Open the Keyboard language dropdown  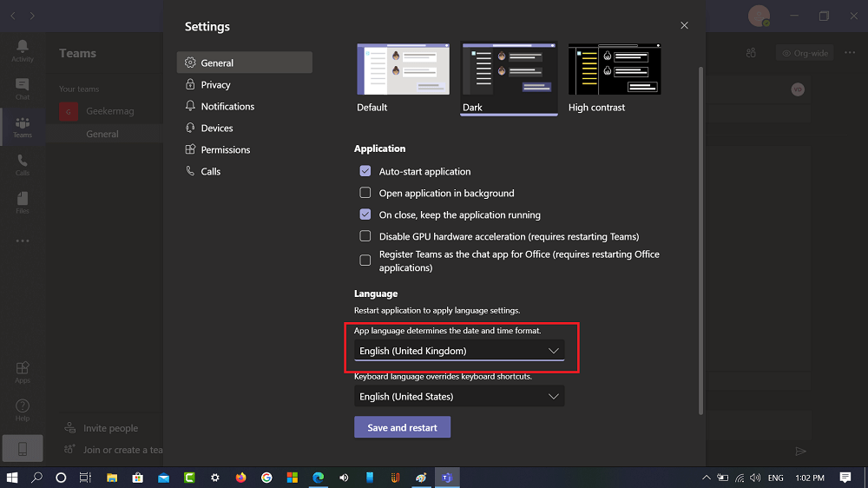(x=459, y=396)
